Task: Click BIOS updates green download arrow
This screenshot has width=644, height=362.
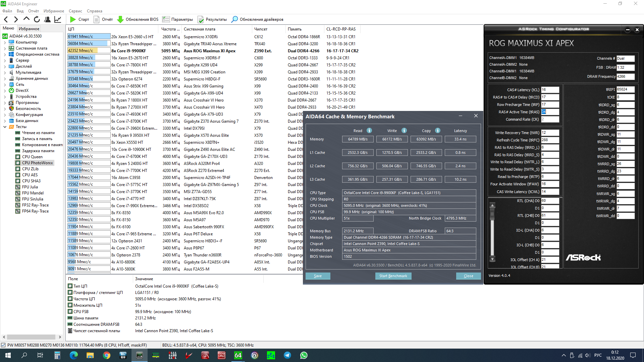Action: [x=120, y=19]
